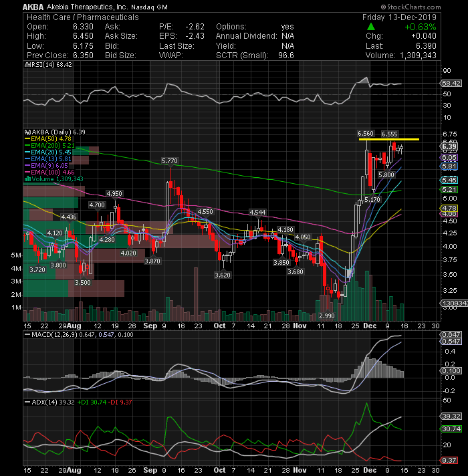Click the yellow resistance line near 6.56
This screenshot has height=476, width=468.
coord(389,139)
